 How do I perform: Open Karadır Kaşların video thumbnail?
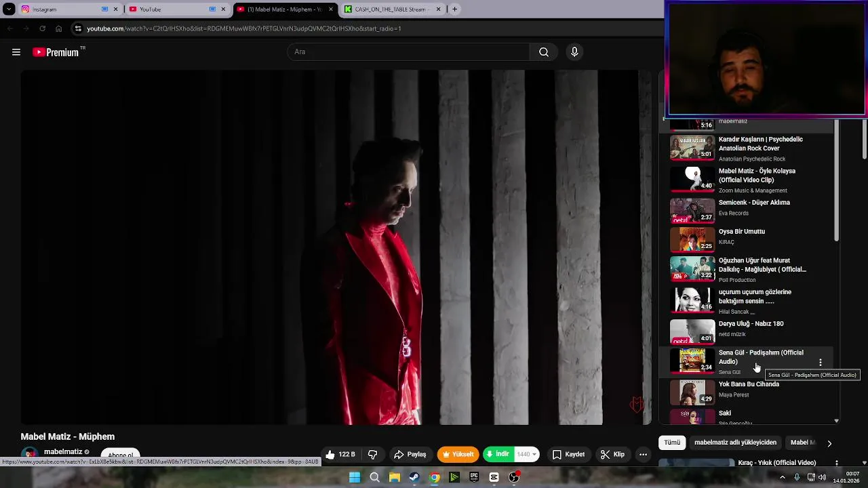(x=692, y=148)
